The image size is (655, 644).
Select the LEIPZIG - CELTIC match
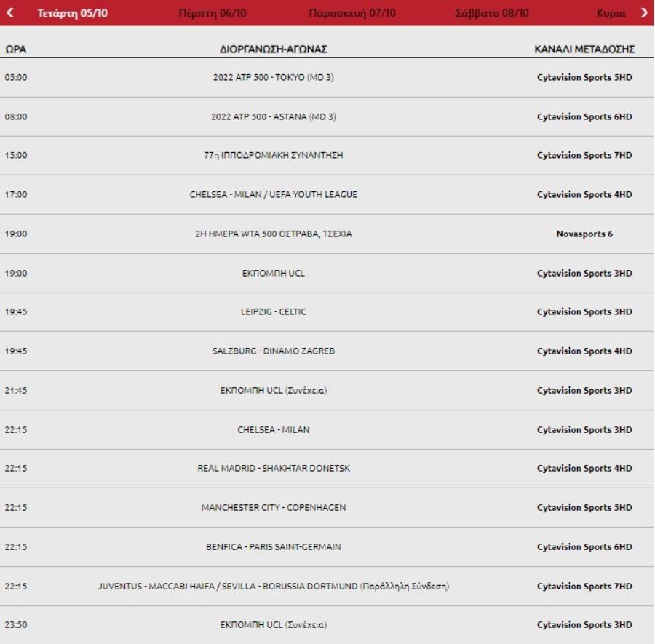point(273,311)
